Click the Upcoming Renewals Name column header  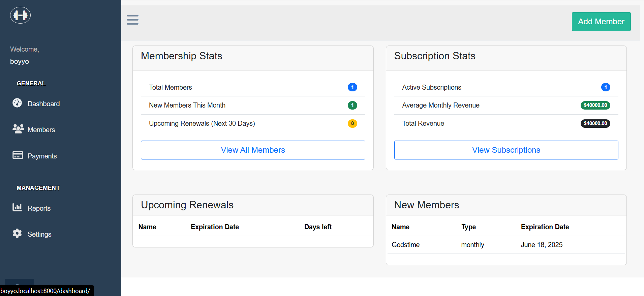pyautogui.click(x=147, y=227)
